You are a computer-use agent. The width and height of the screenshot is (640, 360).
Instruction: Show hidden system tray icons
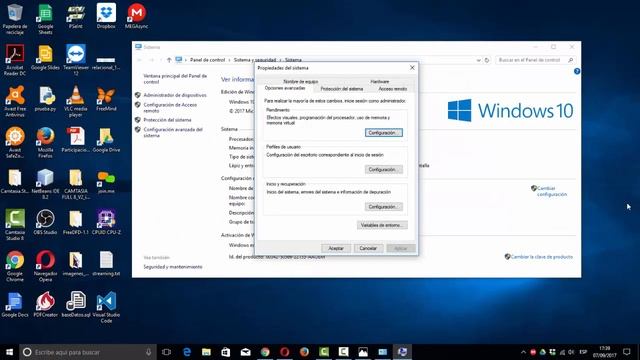pyautogui.click(x=523, y=352)
